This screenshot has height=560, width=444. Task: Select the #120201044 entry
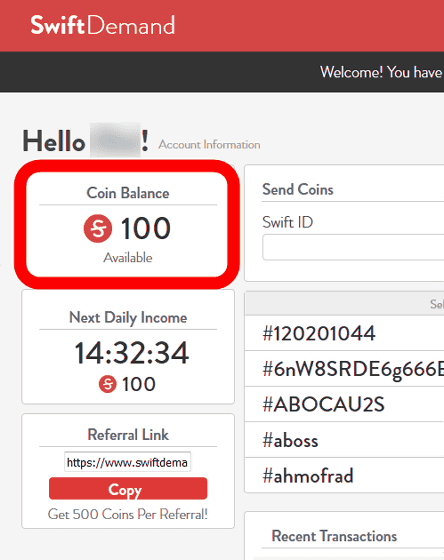click(344, 333)
